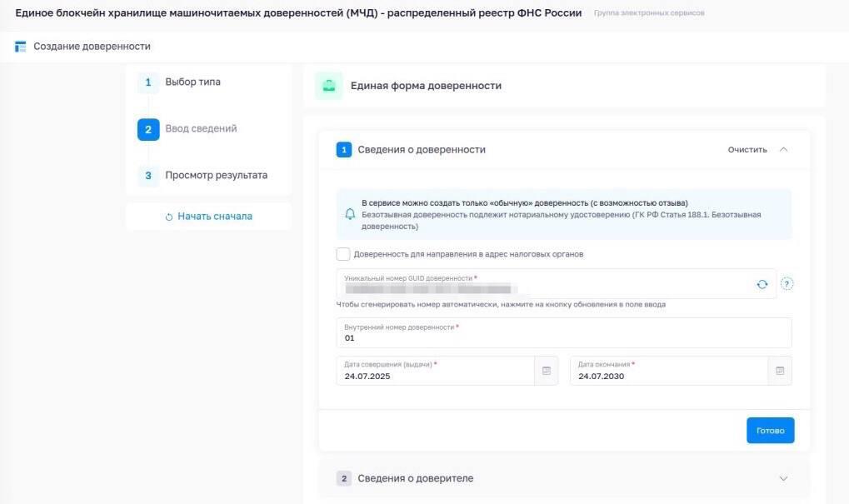
Task: Focus the Внутренний номер доверенности field
Action: [564, 333]
